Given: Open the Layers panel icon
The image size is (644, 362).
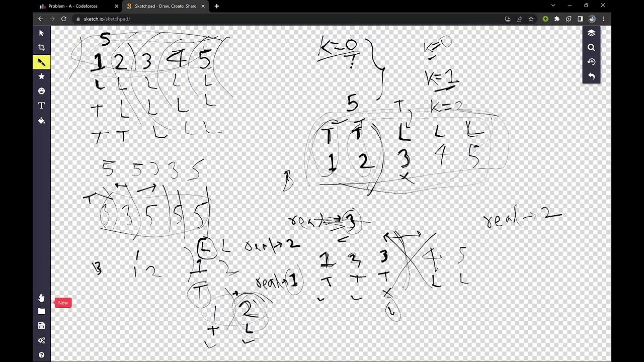Looking at the screenshot, I should pos(591,33).
